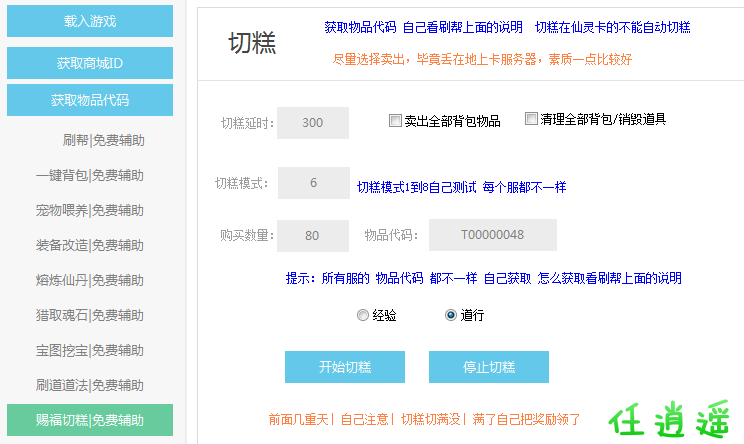Screen dimensions: 744x444
Task: Select 一键背包|免费辅助 in sidebar
Action: pyautogui.click(x=89, y=175)
